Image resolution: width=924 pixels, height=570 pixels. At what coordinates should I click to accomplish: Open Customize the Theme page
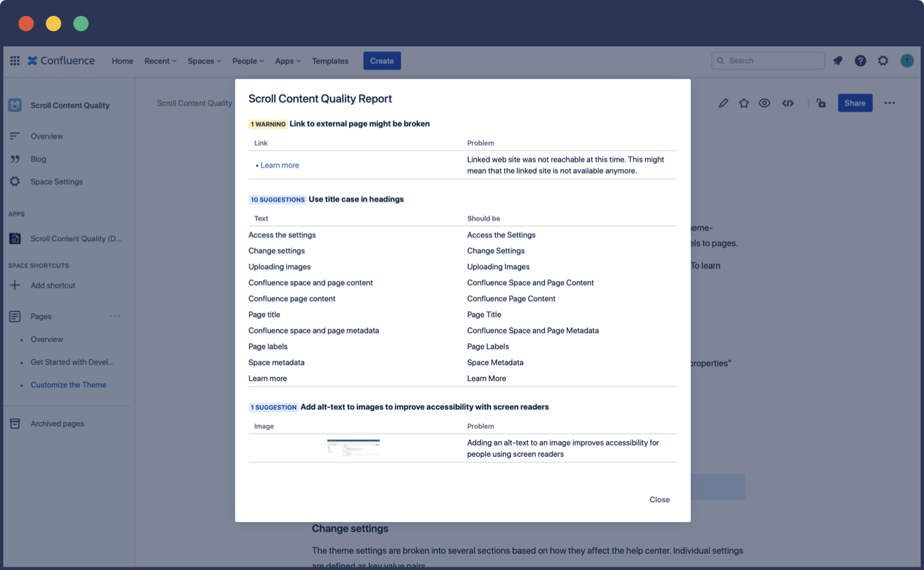click(68, 385)
